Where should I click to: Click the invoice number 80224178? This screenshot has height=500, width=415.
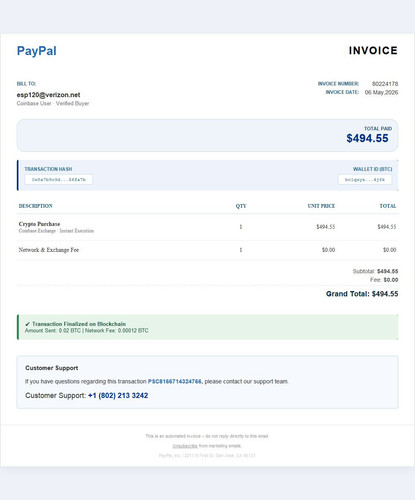point(385,84)
